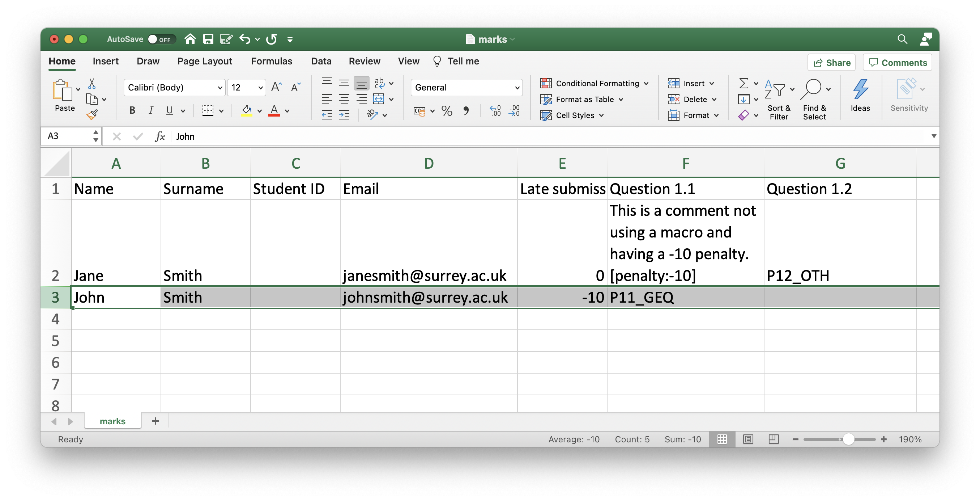Click the Format Painter brush icon
980x501 pixels.
(92, 115)
